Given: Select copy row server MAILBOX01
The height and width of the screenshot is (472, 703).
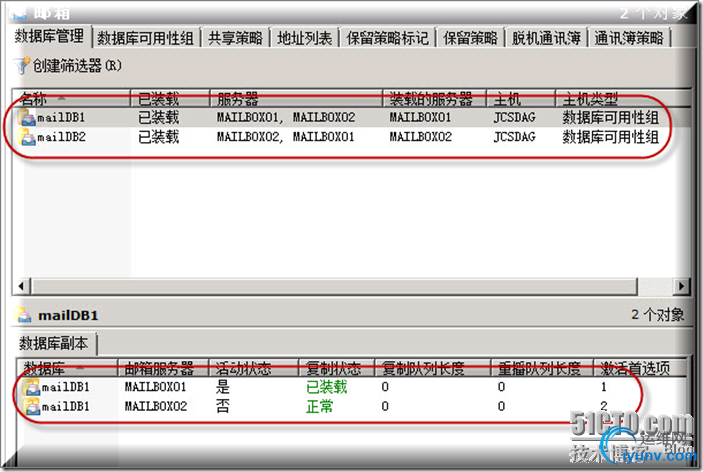Looking at the screenshot, I should click(156, 387).
